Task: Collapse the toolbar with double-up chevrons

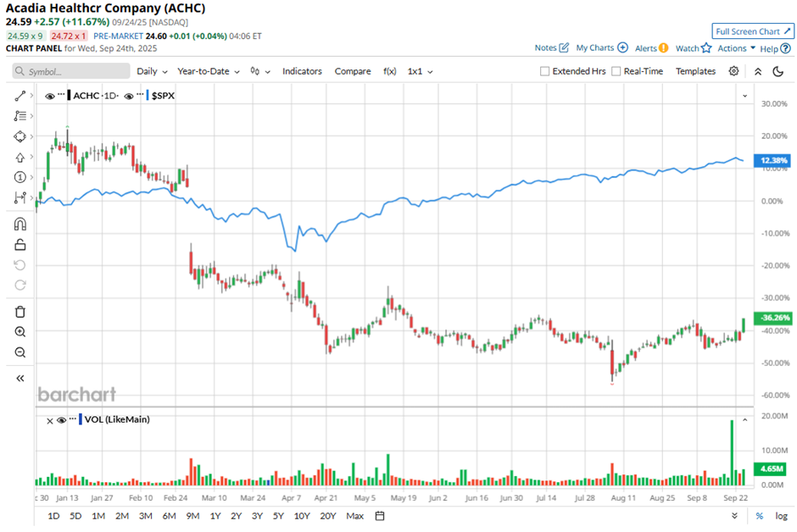Action: 758,71
